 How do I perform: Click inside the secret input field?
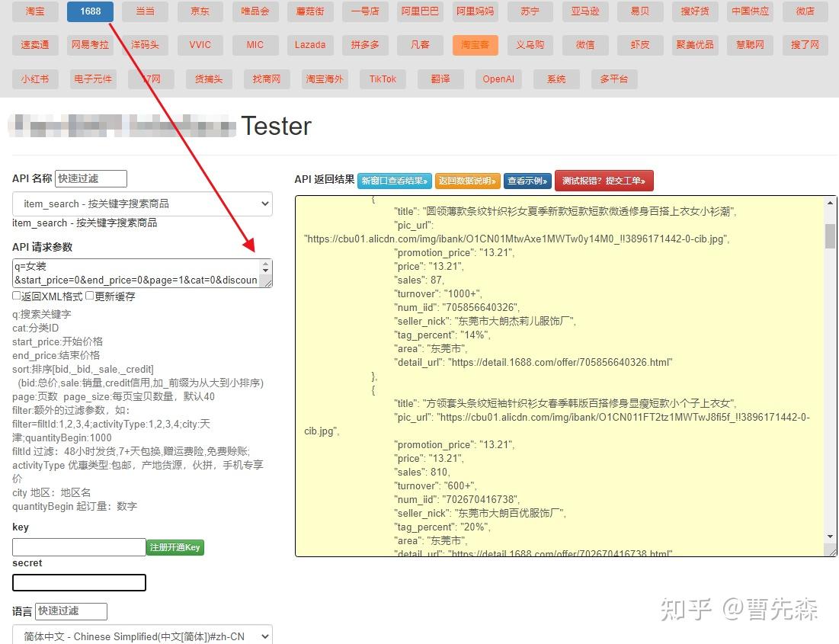tap(78, 582)
